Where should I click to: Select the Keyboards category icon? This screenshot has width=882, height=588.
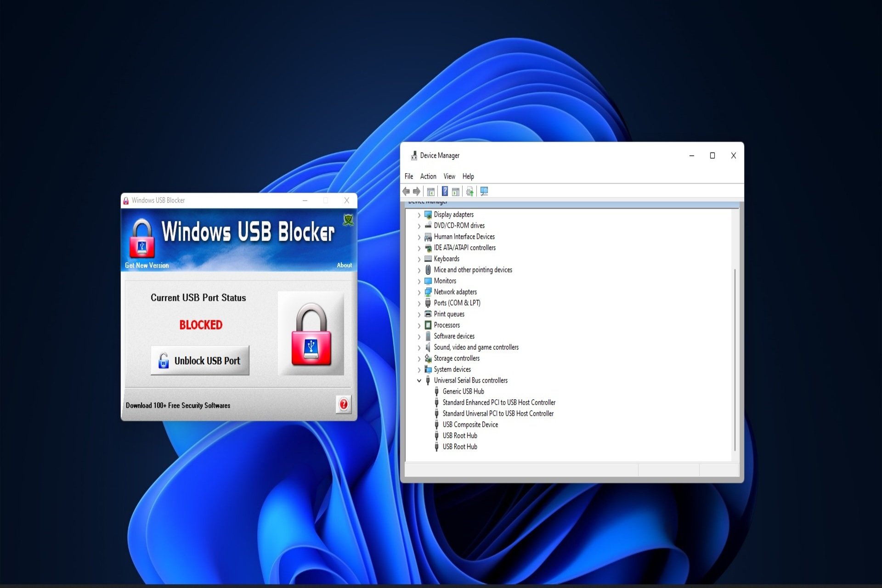coord(428,259)
